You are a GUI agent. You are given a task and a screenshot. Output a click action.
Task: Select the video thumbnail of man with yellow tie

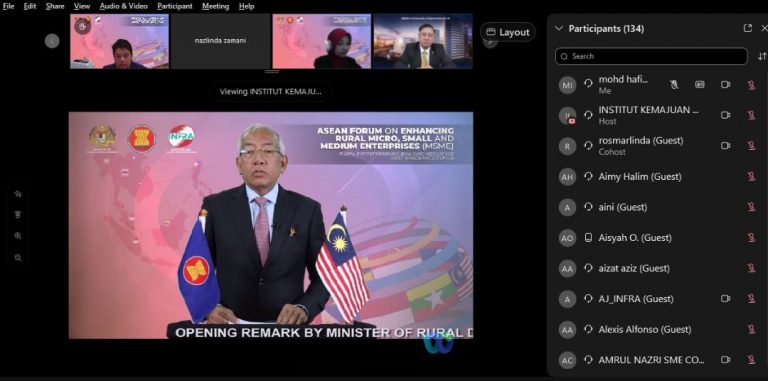click(x=423, y=41)
